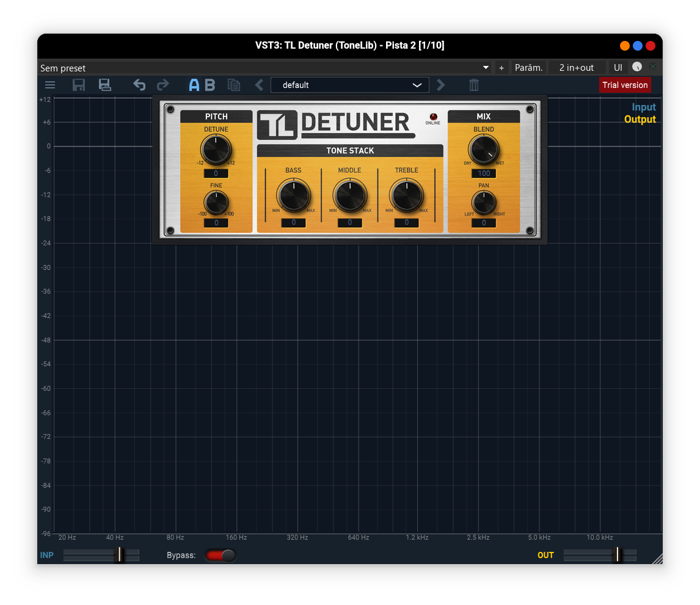Click the Trial version button
The image size is (700, 605).
pyautogui.click(x=625, y=85)
